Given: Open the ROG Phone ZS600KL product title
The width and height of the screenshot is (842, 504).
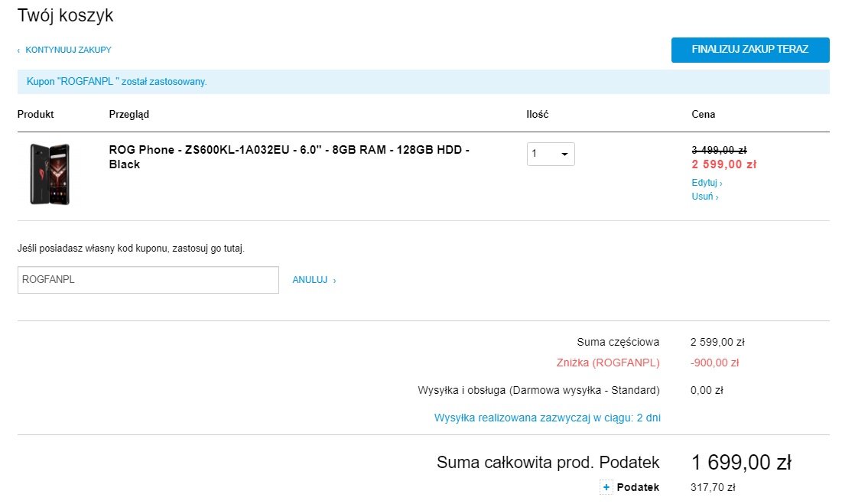Looking at the screenshot, I should pos(289,158).
